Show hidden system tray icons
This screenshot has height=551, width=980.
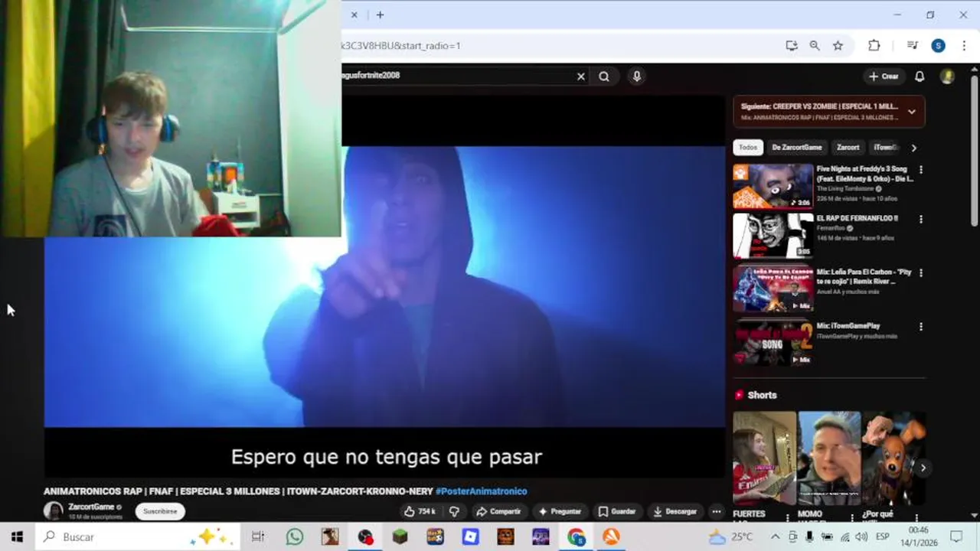[x=776, y=536]
